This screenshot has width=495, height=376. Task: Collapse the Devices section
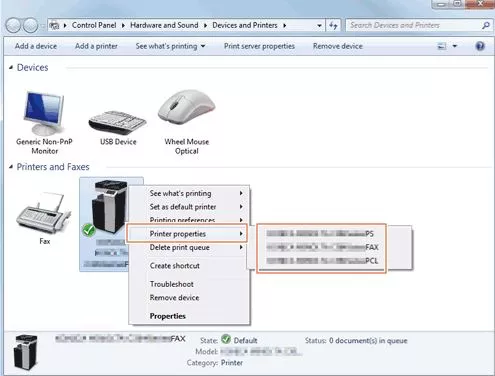pos(11,68)
